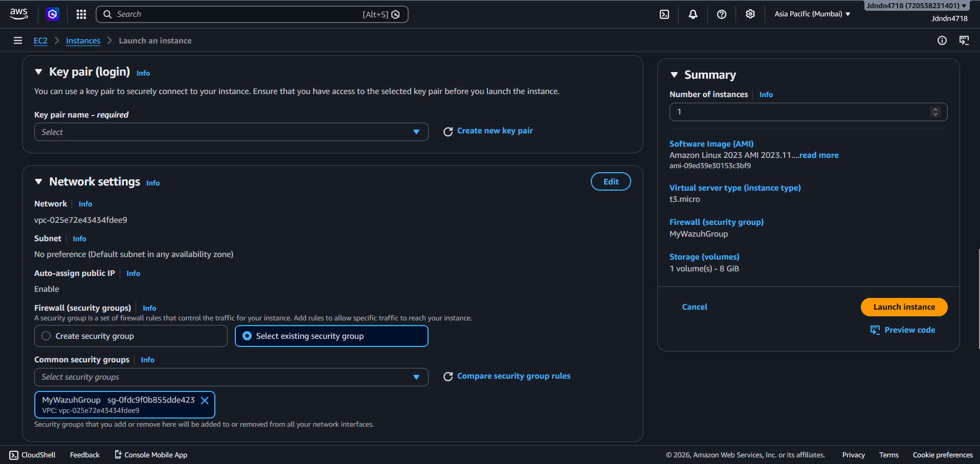This screenshot has height=464, width=980.
Task: Open the help question mark menu
Action: pos(722,14)
